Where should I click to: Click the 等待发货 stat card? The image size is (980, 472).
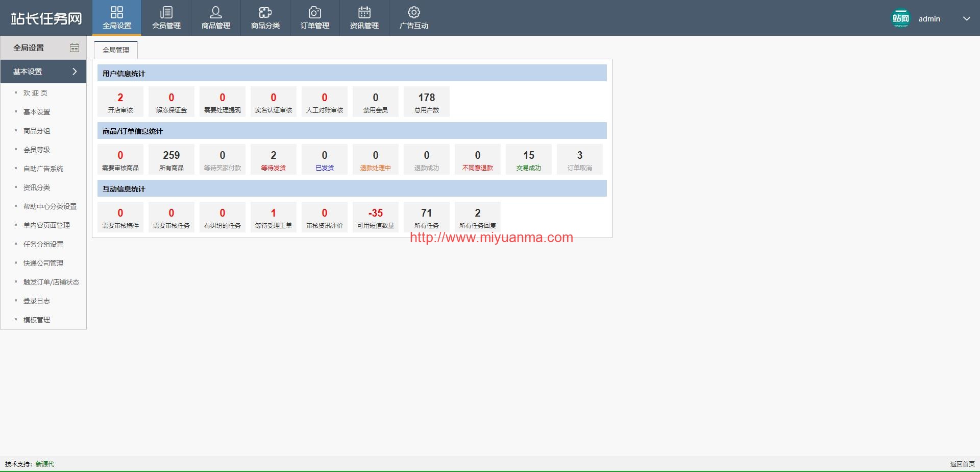(x=274, y=159)
